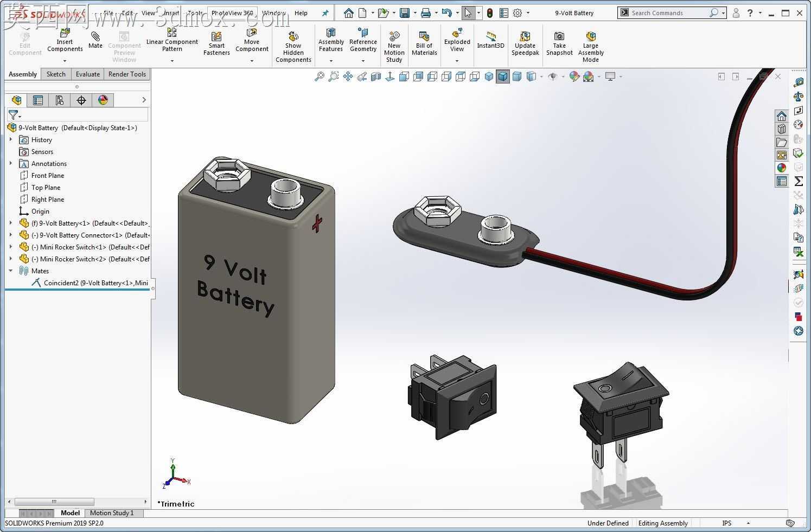Screen dimensions: 811x532
Task: Open the Save button dropdown arrow
Action: (x=415, y=13)
